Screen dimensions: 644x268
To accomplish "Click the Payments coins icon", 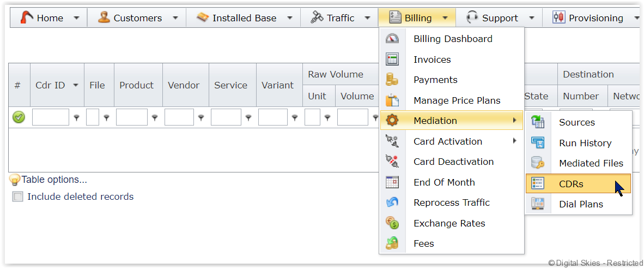I will click(x=392, y=80).
